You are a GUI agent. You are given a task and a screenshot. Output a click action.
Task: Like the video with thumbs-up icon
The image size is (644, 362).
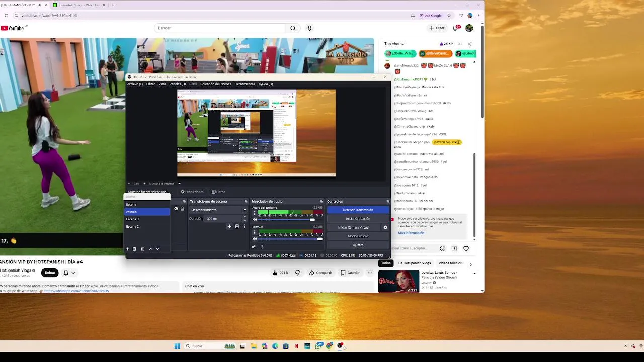tap(275, 273)
